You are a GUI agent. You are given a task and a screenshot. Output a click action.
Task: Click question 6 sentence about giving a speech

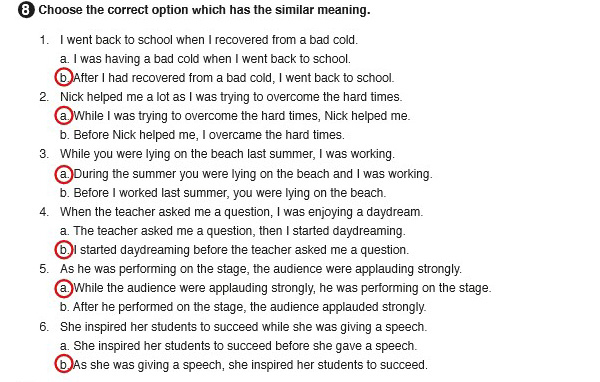[243, 327]
